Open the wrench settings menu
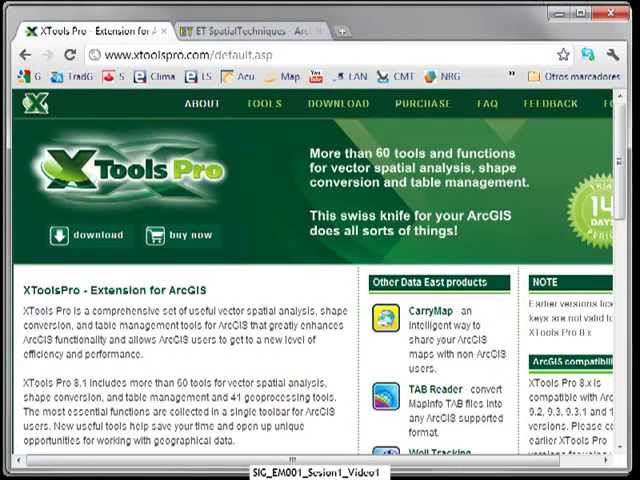The height and width of the screenshot is (480, 640). point(612,55)
